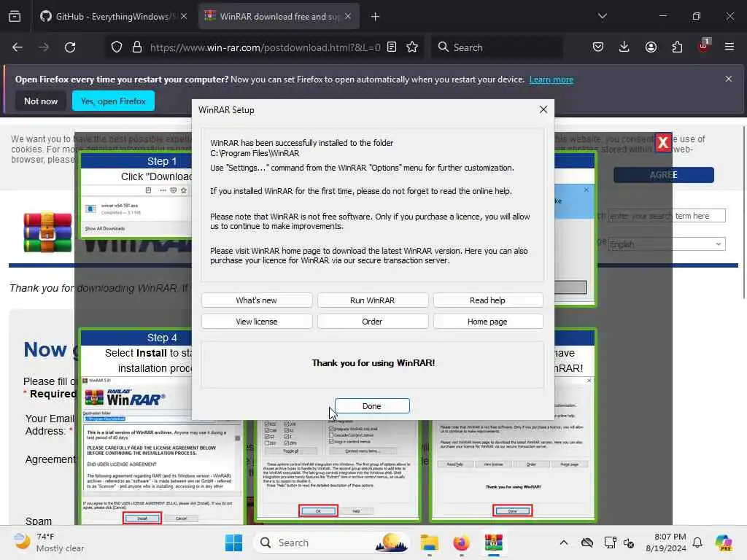The height and width of the screenshot is (560, 747).
Task: Open WinRAR taskbar icon
Action: click(x=494, y=542)
